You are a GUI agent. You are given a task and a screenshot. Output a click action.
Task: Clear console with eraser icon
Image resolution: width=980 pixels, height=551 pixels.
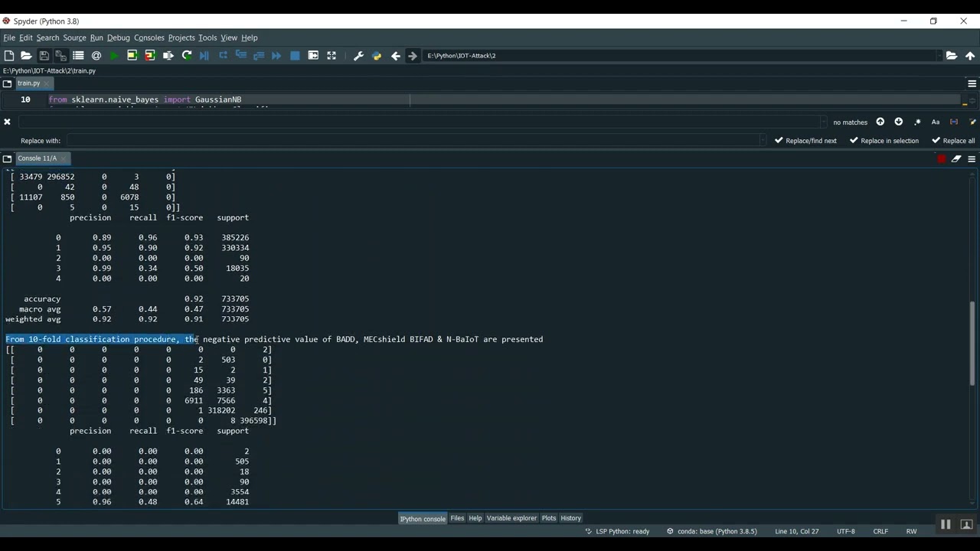(956, 159)
